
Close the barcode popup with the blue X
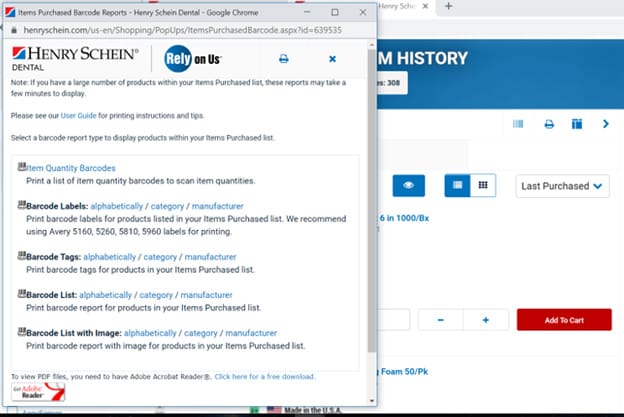(x=332, y=59)
